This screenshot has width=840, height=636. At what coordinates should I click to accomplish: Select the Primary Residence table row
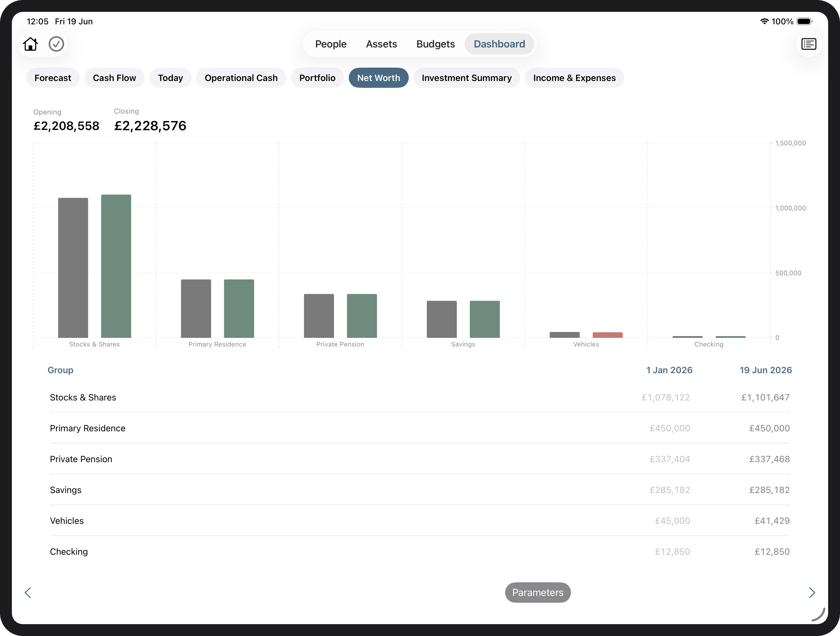(x=420, y=428)
